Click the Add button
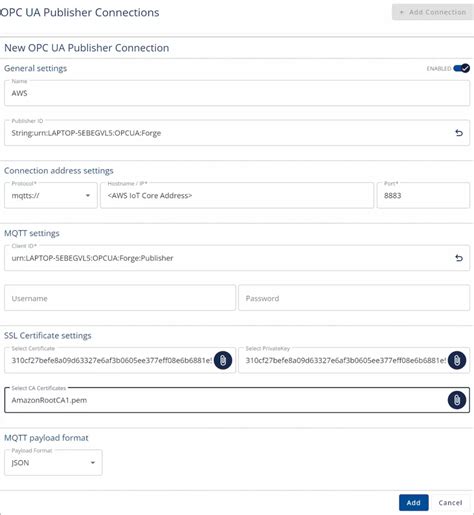 (413, 503)
